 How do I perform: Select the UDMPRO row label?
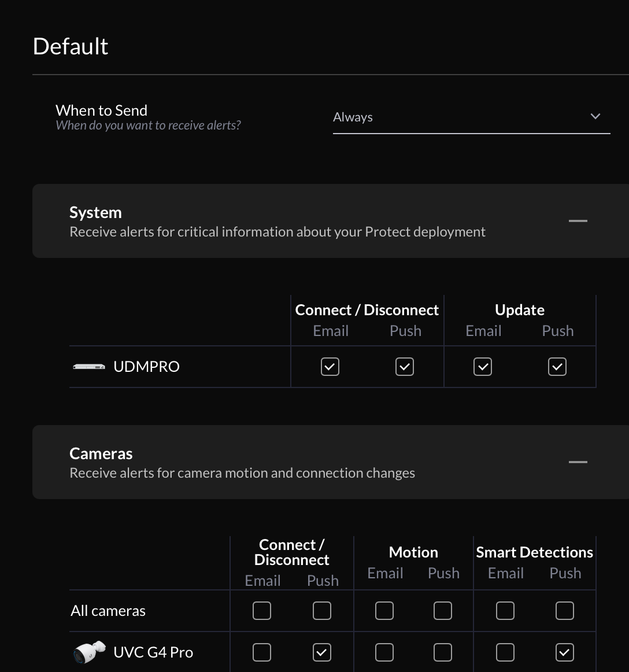tap(146, 367)
